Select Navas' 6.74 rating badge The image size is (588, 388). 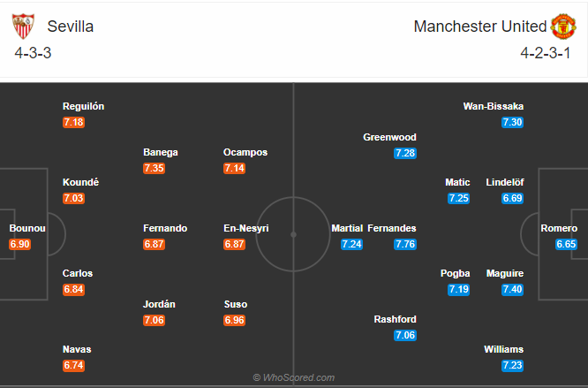pyautogui.click(x=73, y=366)
